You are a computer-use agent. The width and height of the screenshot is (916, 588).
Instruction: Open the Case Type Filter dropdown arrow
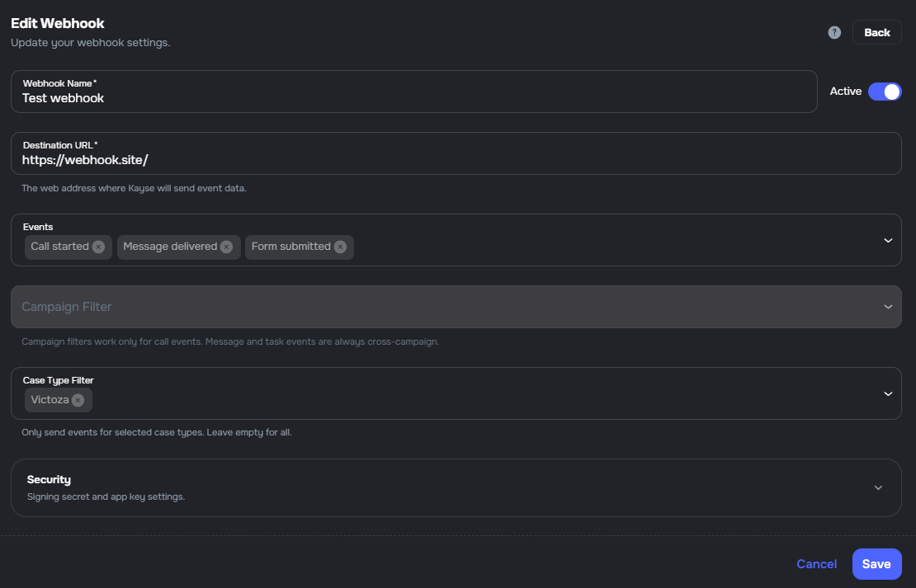click(888, 393)
